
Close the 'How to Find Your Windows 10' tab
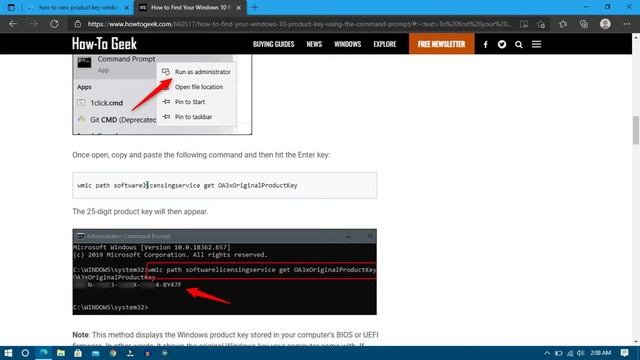tap(238, 7)
